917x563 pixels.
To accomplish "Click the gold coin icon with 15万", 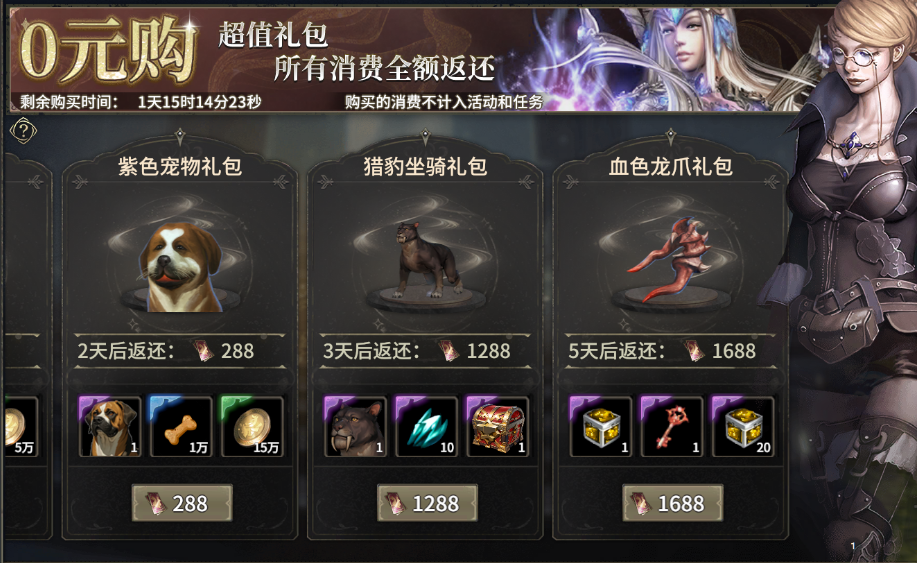I will (x=252, y=427).
